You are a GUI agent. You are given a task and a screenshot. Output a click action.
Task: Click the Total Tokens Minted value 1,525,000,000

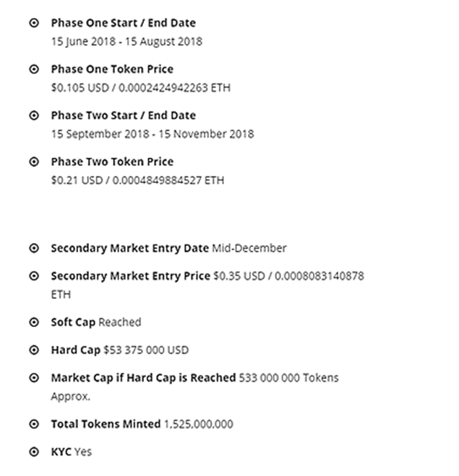[198, 424]
